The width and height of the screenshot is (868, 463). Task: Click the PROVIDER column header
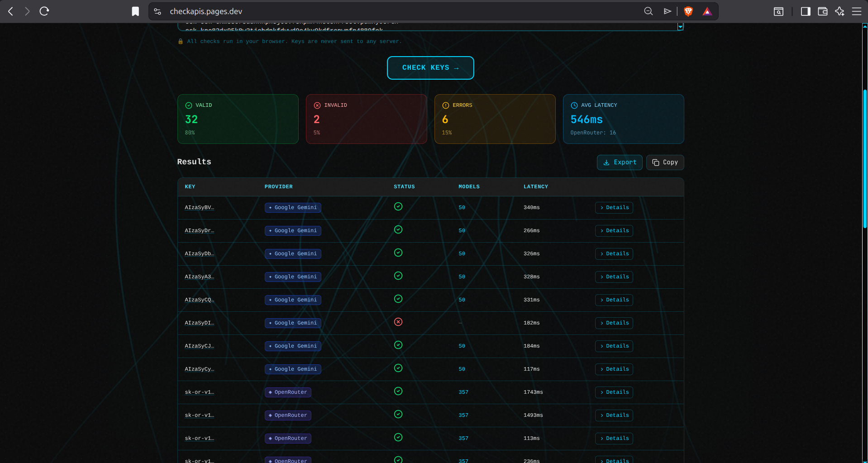pos(279,186)
